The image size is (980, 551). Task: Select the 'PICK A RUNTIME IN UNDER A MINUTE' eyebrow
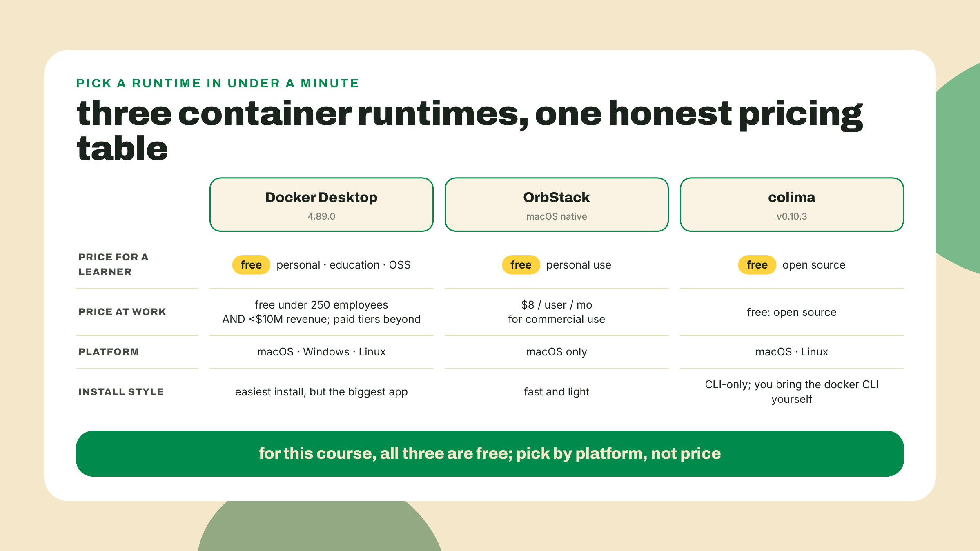(x=218, y=83)
